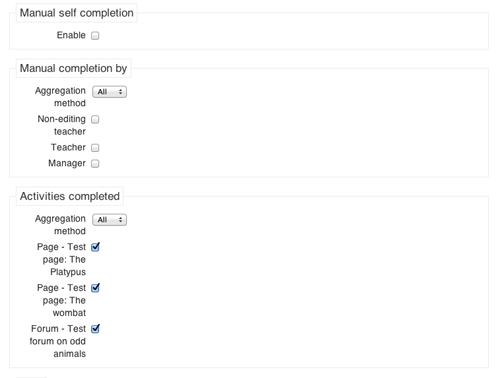Enable manual self completion checkbox
This screenshot has height=378, width=500.
95,35
